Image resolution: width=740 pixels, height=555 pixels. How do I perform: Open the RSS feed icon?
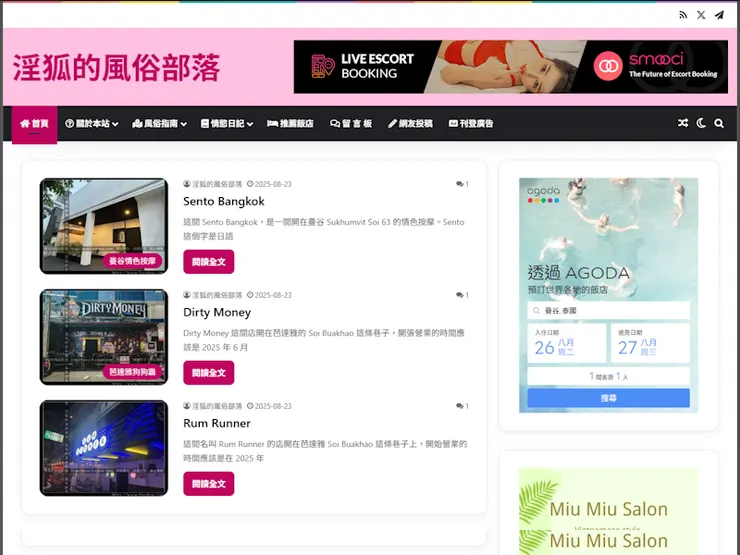tap(683, 15)
